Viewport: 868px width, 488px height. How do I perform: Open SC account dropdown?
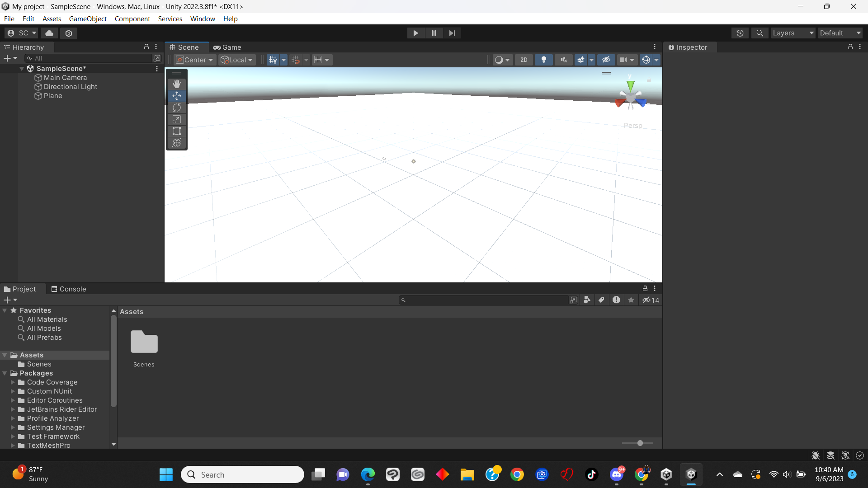click(21, 33)
